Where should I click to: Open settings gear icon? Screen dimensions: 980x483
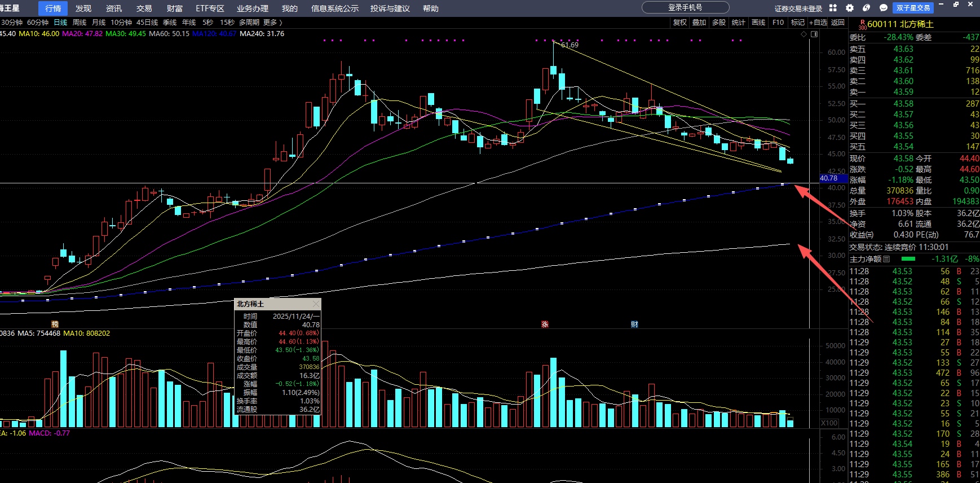[850, 8]
